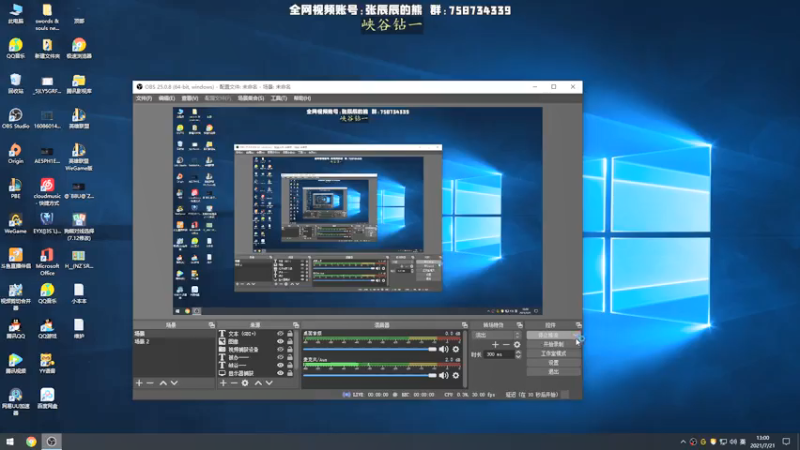
Task: Toggle visibility of the 显示器捕获 source
Action: click(x=280, y=373)
